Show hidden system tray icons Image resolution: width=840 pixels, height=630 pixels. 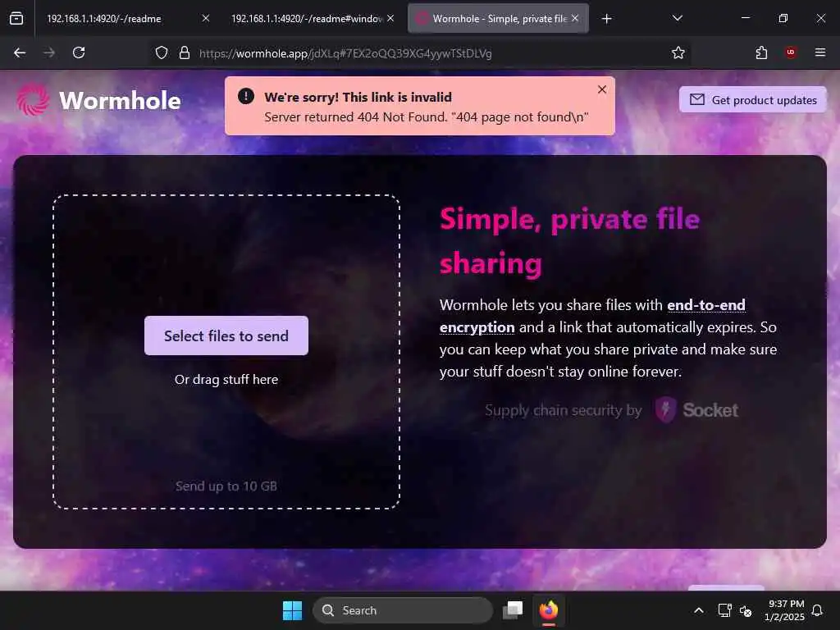click(x=699, y=610)
